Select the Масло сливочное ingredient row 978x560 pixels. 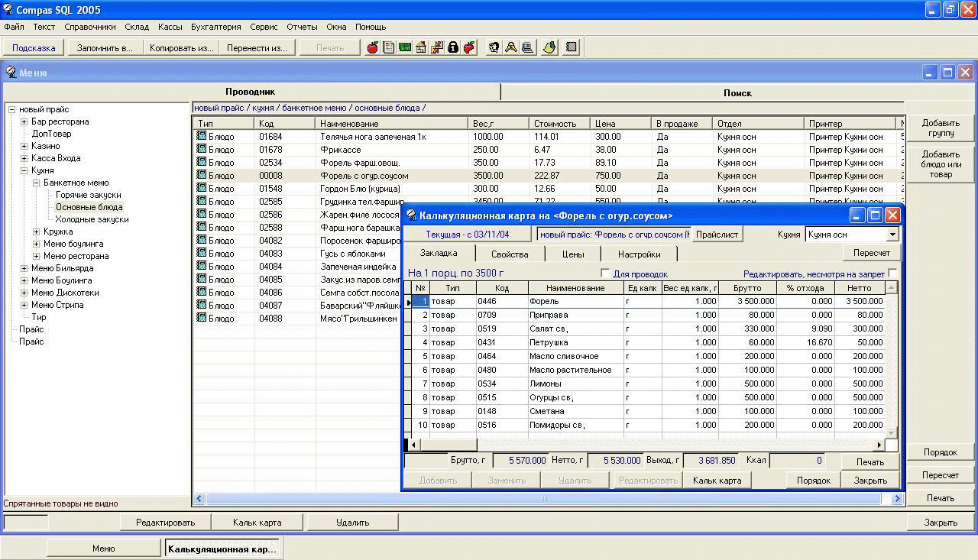[649, 356]
